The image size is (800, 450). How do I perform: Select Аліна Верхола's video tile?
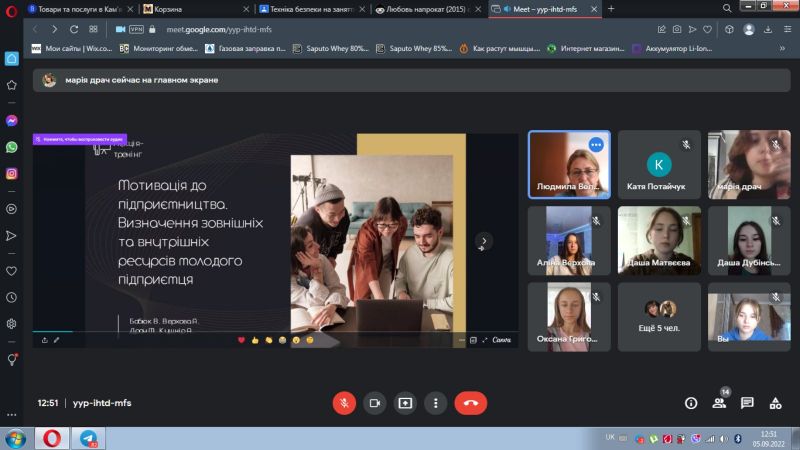click(569, 240)
